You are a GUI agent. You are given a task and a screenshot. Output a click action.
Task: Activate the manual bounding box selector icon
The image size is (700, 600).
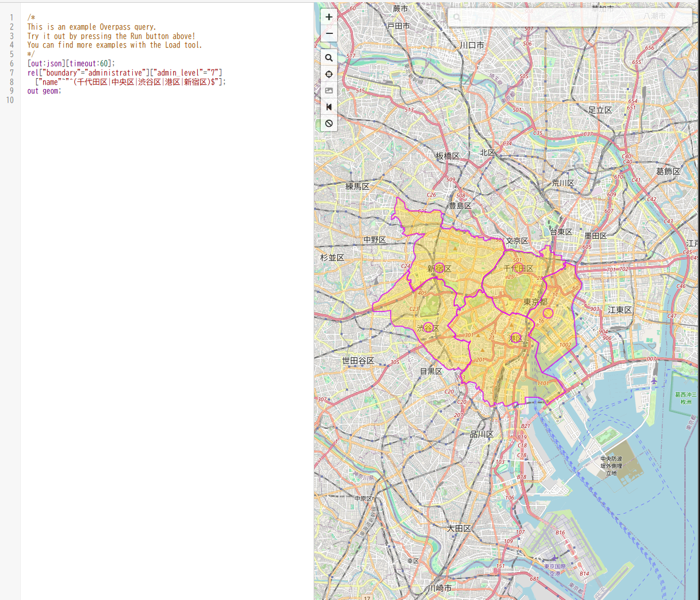click(x=329, y=91)
